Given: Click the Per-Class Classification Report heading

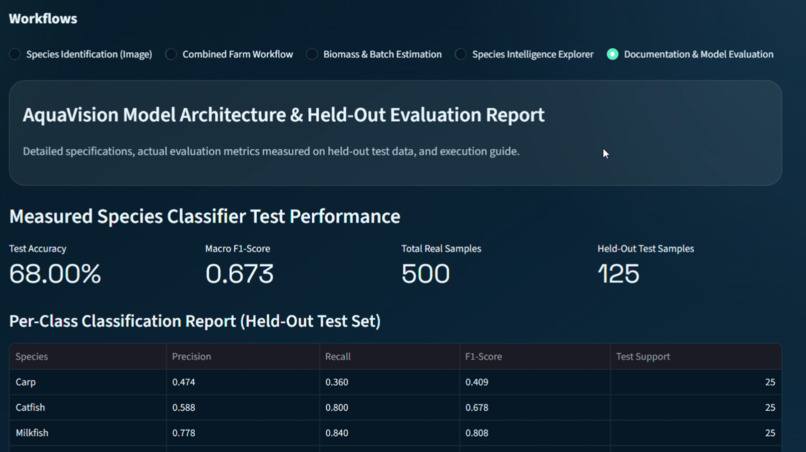Looking at the screenshot, I should [x=195, y=321].
